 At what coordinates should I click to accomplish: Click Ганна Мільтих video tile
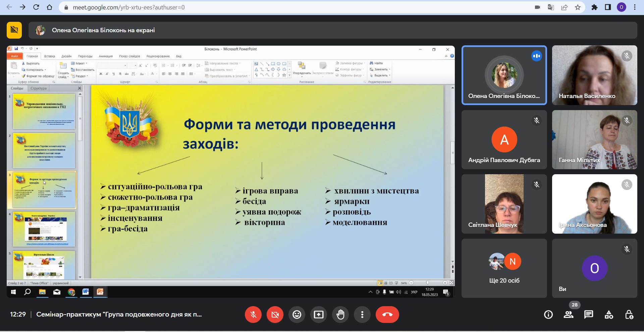(594, 140)
